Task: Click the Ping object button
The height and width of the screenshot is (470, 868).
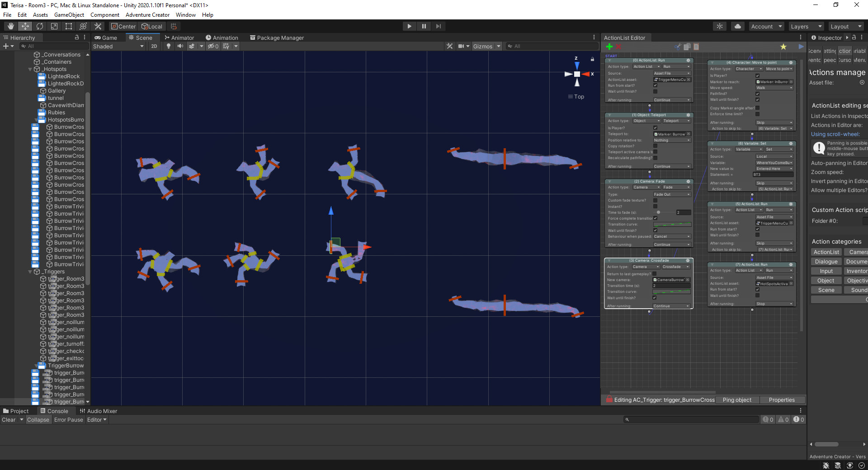Action: tap(737, 400)
